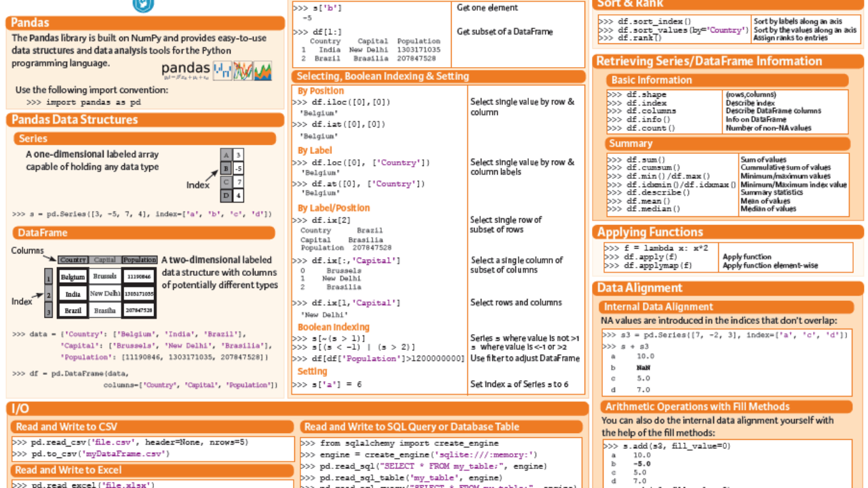This screenshot has height=488, width=868.
Task: Click the 'Applying Functions' header
Action: coord(728,232)
